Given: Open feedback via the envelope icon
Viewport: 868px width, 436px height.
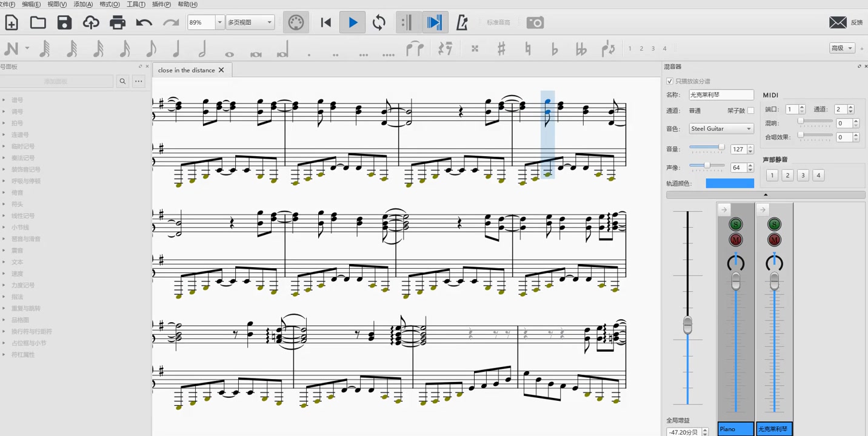Looking at the screenshot, I should [x=838, y=22].
